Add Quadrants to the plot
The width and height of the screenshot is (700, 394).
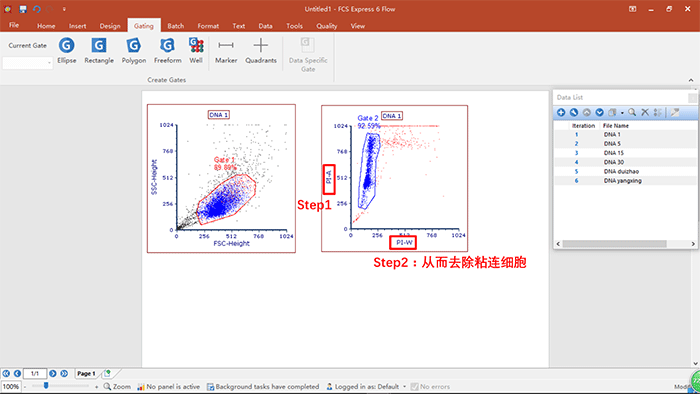coord(261,51)
